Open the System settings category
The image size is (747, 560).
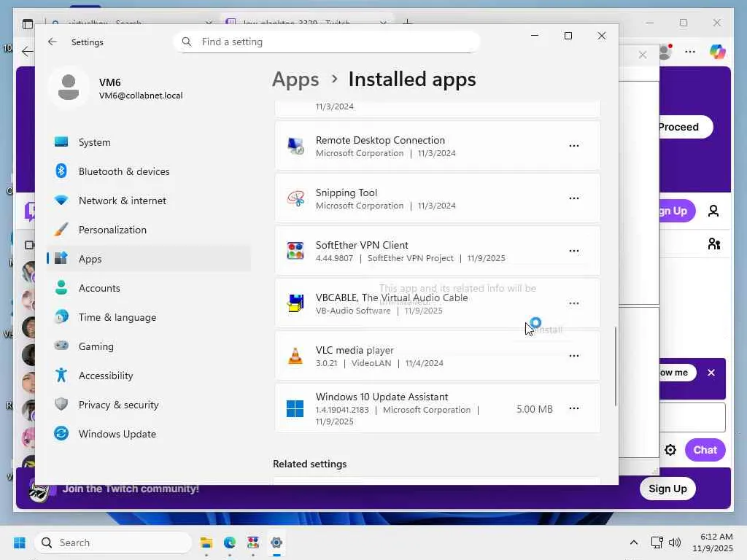point(149,142)
